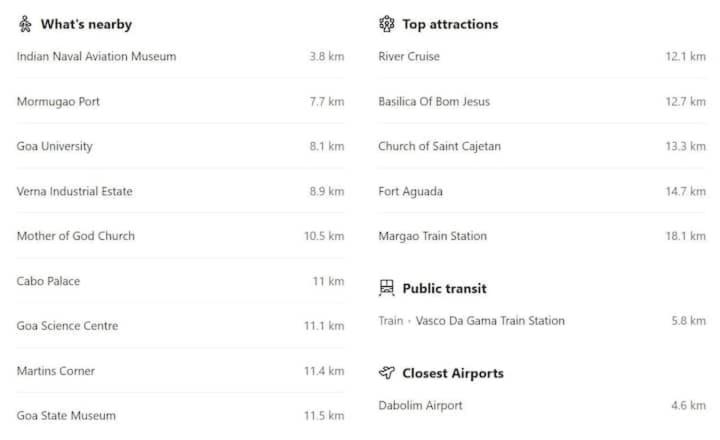
Task: Choose Verna Industrial Estate row
Action: click(x=180, y=191)
